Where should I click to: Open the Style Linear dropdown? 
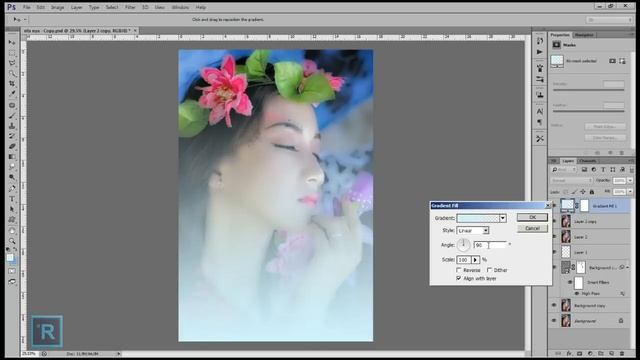click(473, 231)
